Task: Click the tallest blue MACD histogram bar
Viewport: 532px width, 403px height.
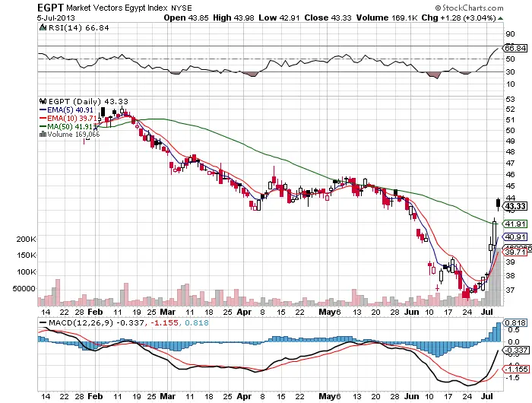Action: tap(499, 332)
